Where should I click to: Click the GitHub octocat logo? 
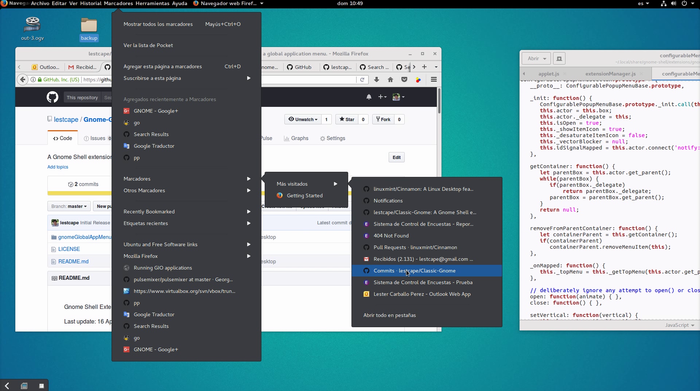pyautogui.click(x=52, y=97)
